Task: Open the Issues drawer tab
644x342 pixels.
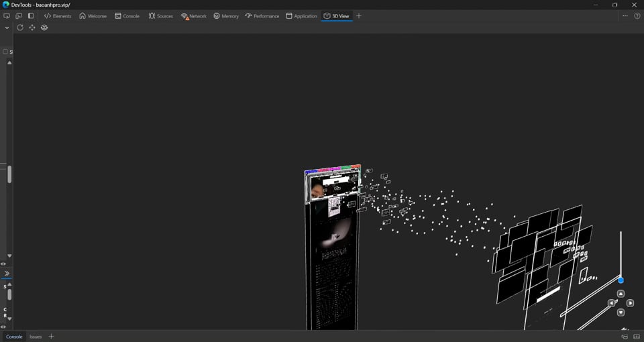Action: point(36,337)
